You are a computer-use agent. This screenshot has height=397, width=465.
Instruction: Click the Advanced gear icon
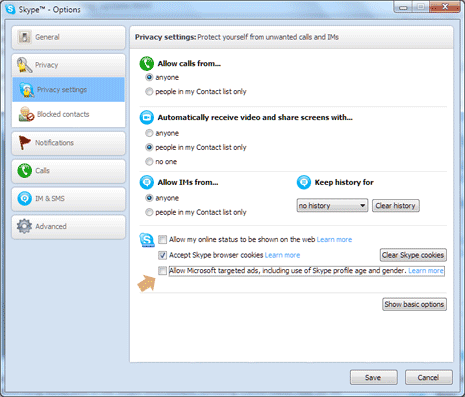[24, 226]
